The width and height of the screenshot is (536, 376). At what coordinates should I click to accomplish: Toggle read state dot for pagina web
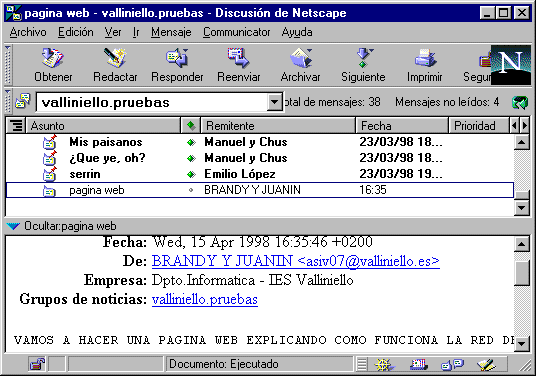(x=191, y=190)
